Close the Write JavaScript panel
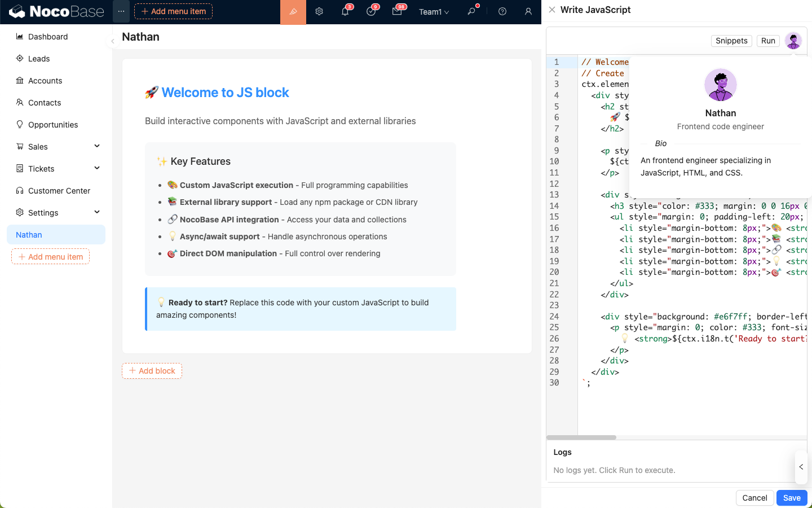Image resolution: width=812 pixels, height=508 pixels. [x=552, y=10]
